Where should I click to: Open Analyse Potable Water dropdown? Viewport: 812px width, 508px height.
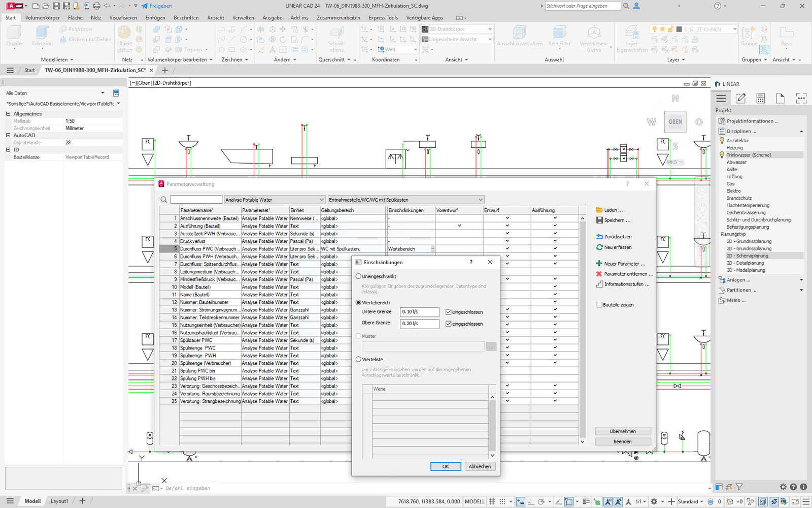point(275,200)
